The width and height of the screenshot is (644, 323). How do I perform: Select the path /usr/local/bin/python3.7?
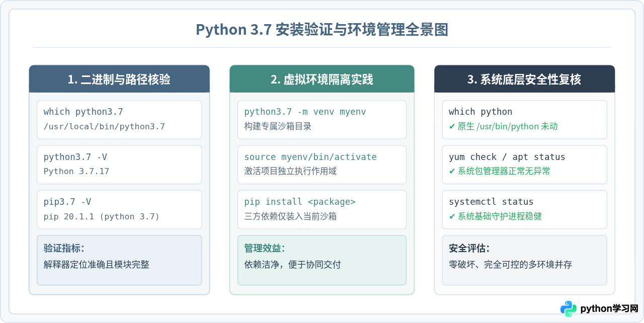104,127
